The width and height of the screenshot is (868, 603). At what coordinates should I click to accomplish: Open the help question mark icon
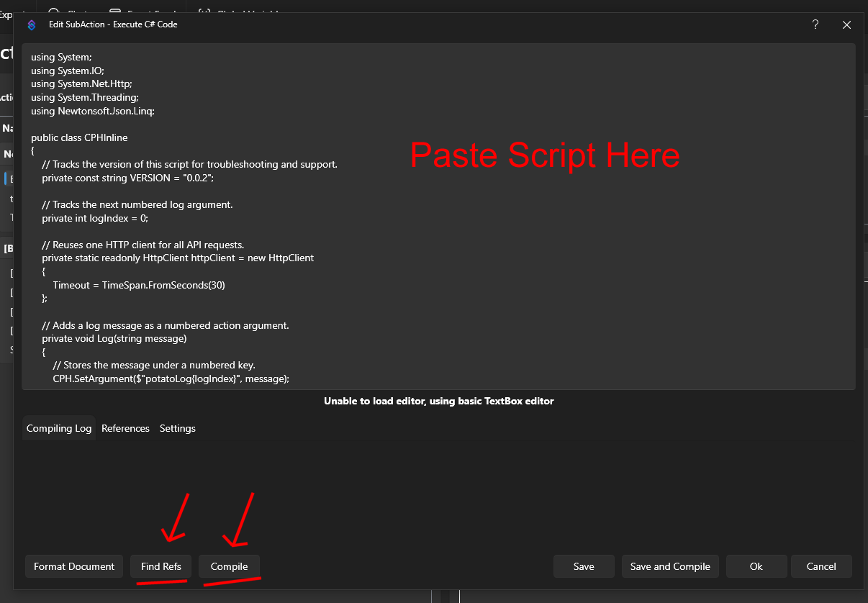point(815,24)
